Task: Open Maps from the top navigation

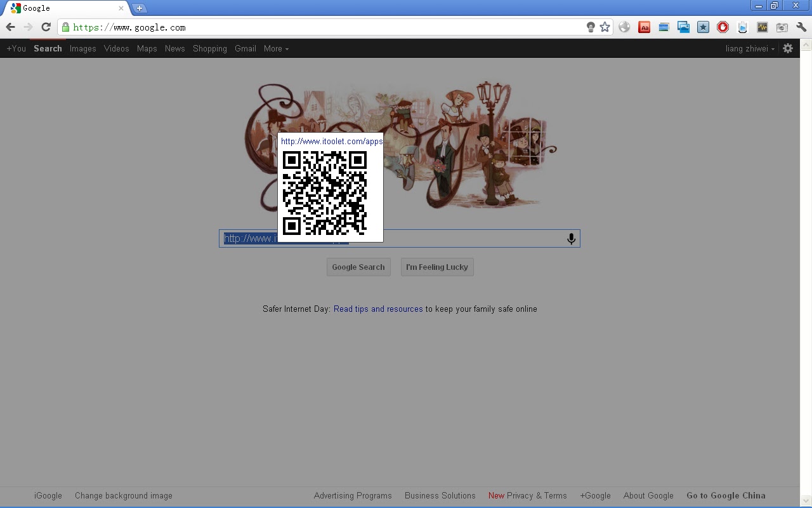Action: click(x=147, y=48)
